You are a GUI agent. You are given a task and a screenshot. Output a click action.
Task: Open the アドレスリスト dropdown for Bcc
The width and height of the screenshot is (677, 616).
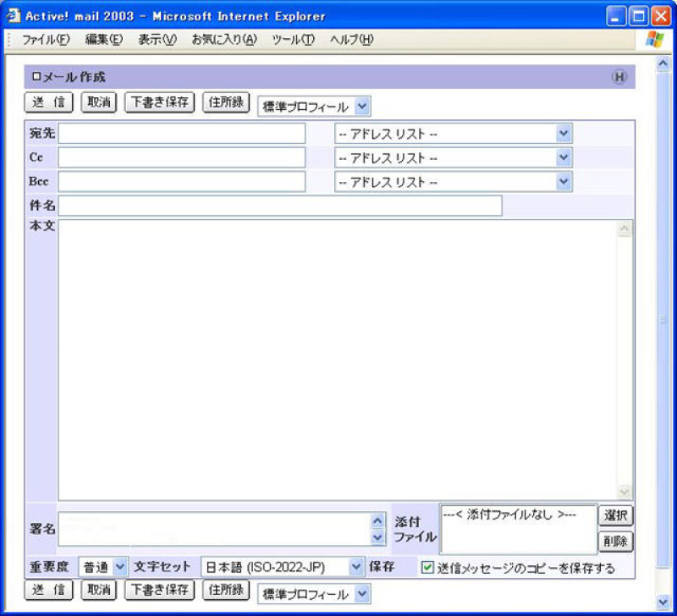pyautogui.click(x=454, y=182)
